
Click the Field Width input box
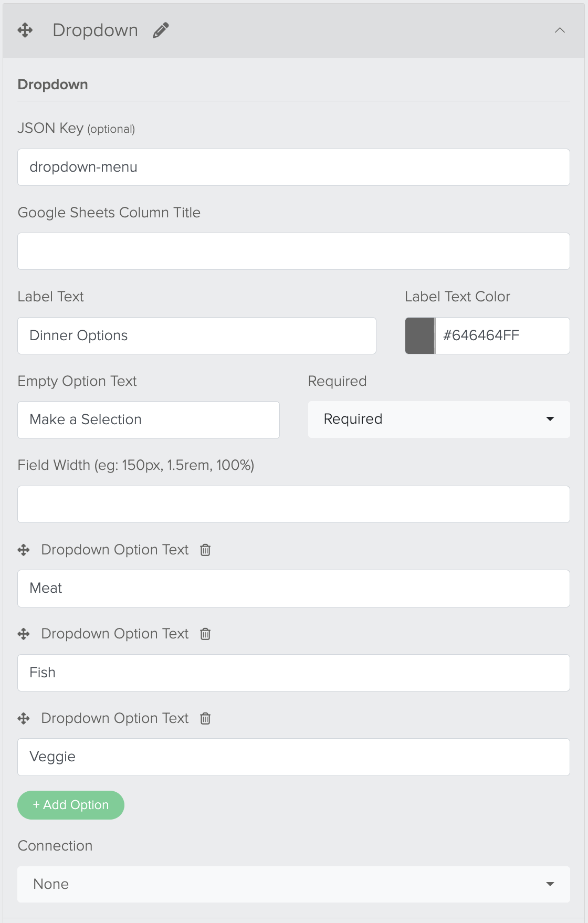[x=293, y=504]
